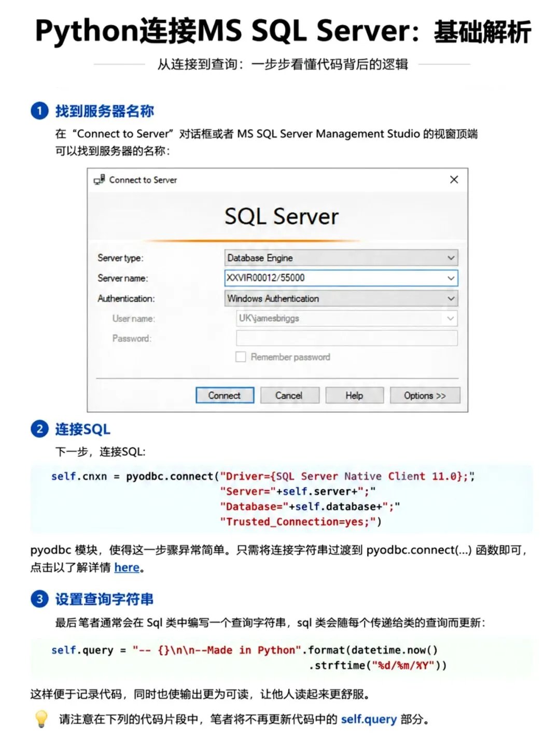Click the Connect button in the dialog
Viewport: 560px width, 747px height.
point(225,395)
